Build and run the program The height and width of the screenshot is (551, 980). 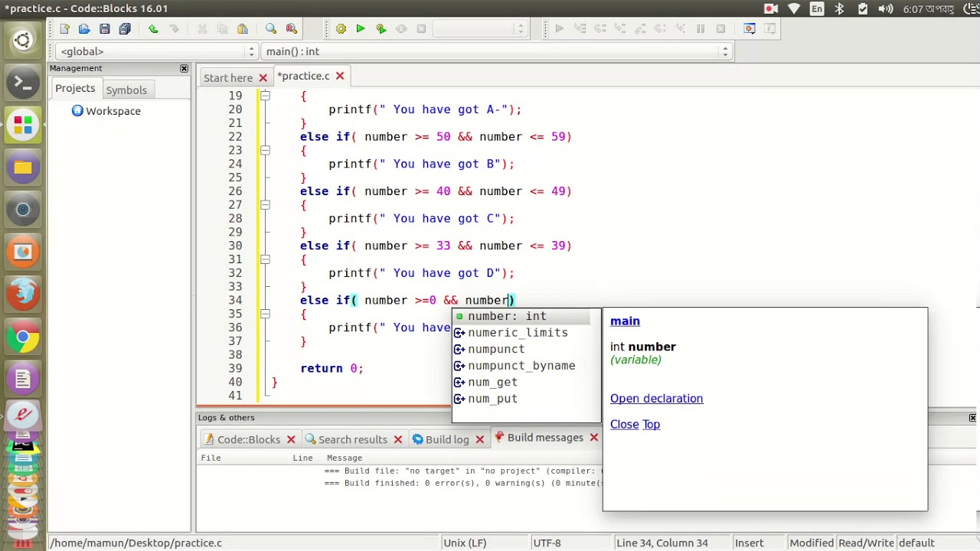tap(381, 29)
